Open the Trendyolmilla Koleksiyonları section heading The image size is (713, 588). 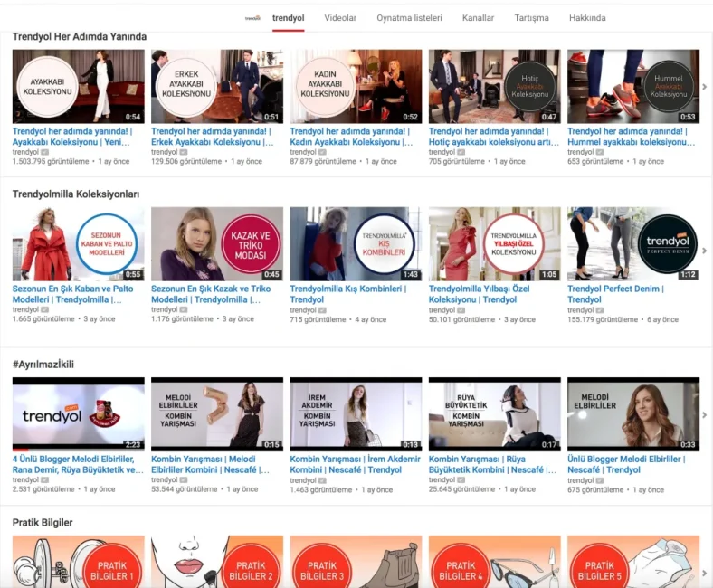(x=76, y=194)
